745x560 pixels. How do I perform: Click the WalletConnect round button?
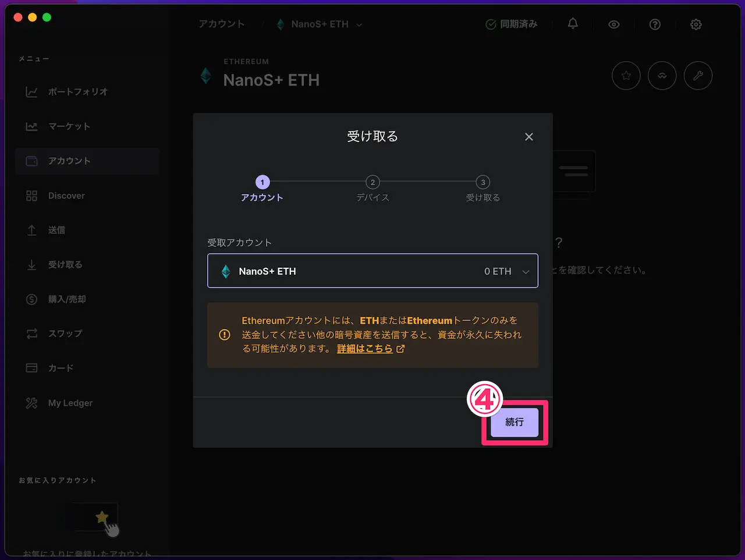coord(662,76)
